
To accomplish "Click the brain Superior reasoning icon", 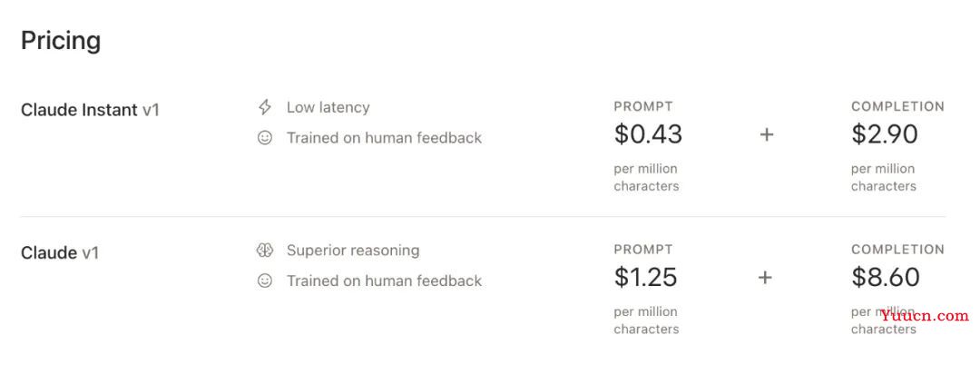I will (x=265, y=251).
